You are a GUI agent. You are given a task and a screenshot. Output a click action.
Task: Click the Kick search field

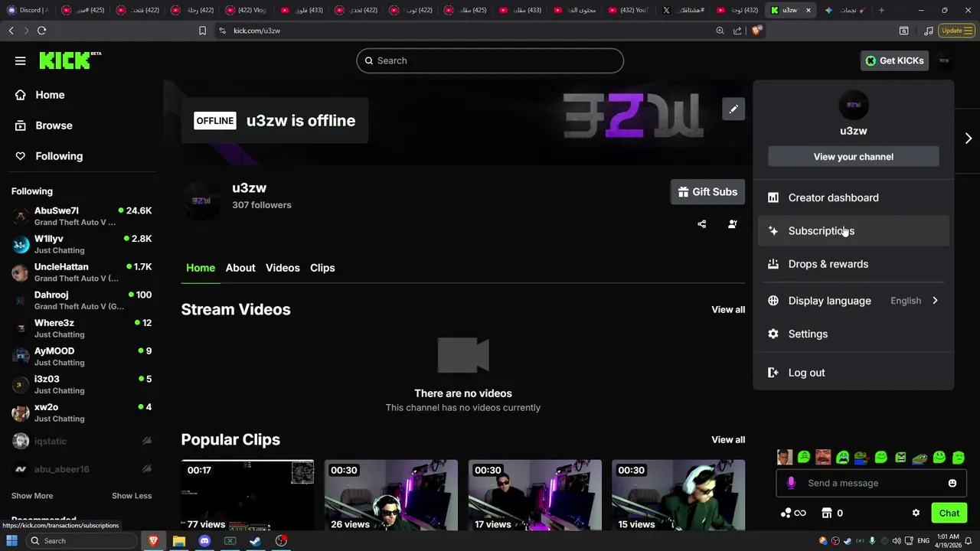[490, 60]
